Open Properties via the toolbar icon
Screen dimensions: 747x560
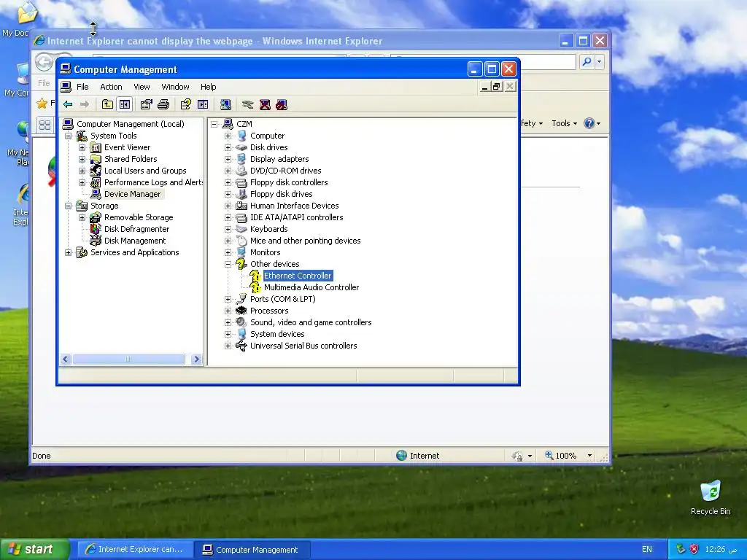pyautogui.click(x=146, y=104)
